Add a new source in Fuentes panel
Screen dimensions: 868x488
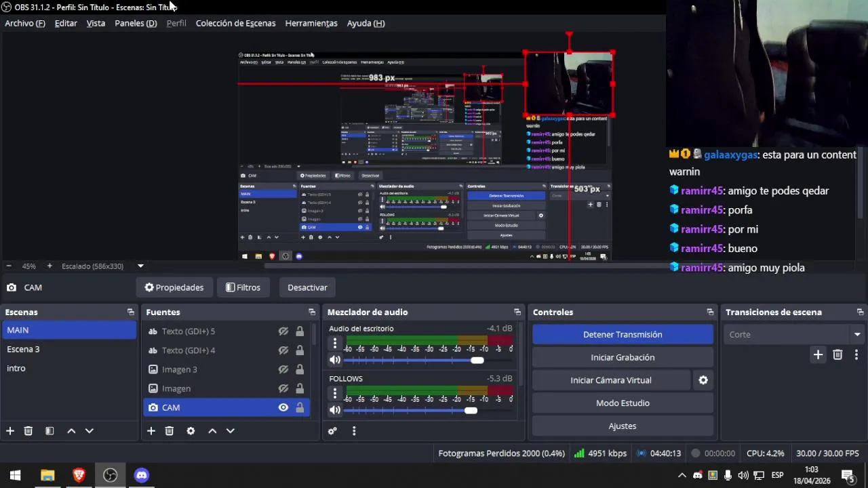151,431
